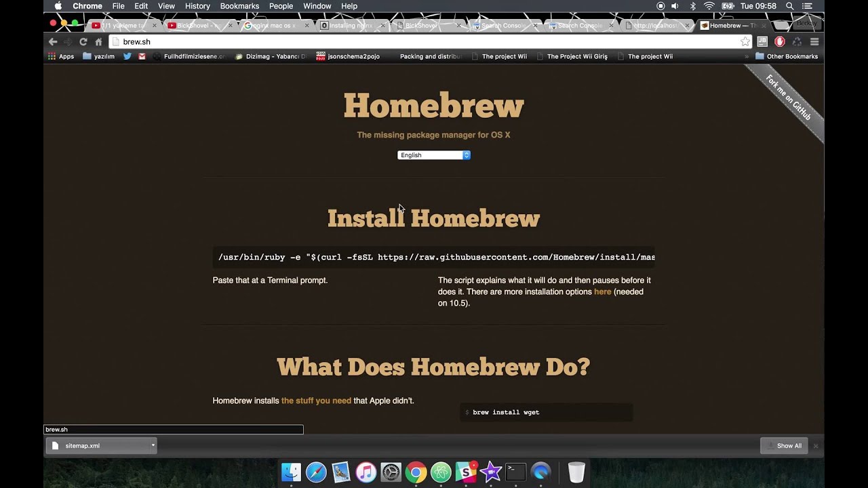
Task: Open Slack from the Dock
Action: 466,472
